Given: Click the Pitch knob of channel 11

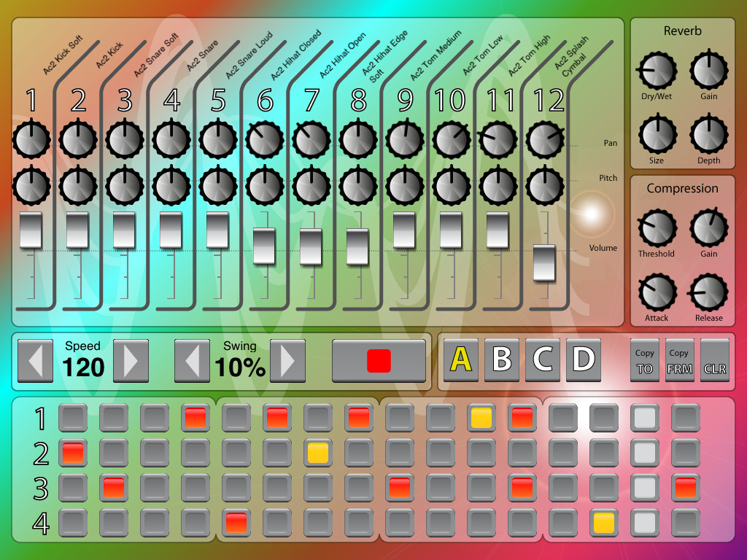Looking at the screenshot, I should pyautogui.click(x=498, y=186).
